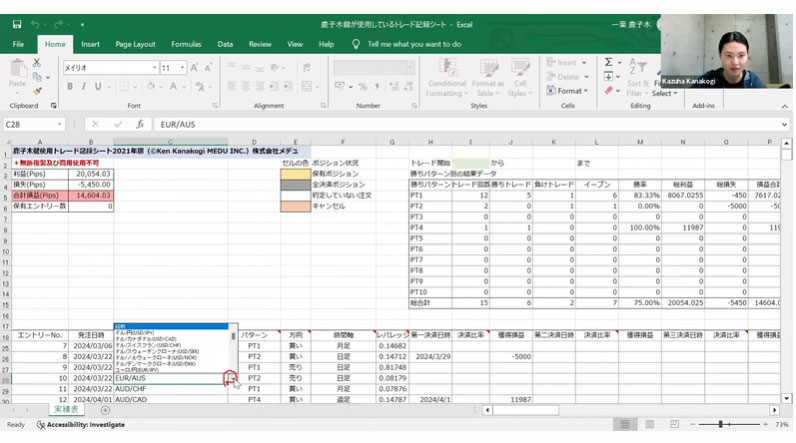Click the Cut scissors icon
796x443 pixels.
(36, 64)
